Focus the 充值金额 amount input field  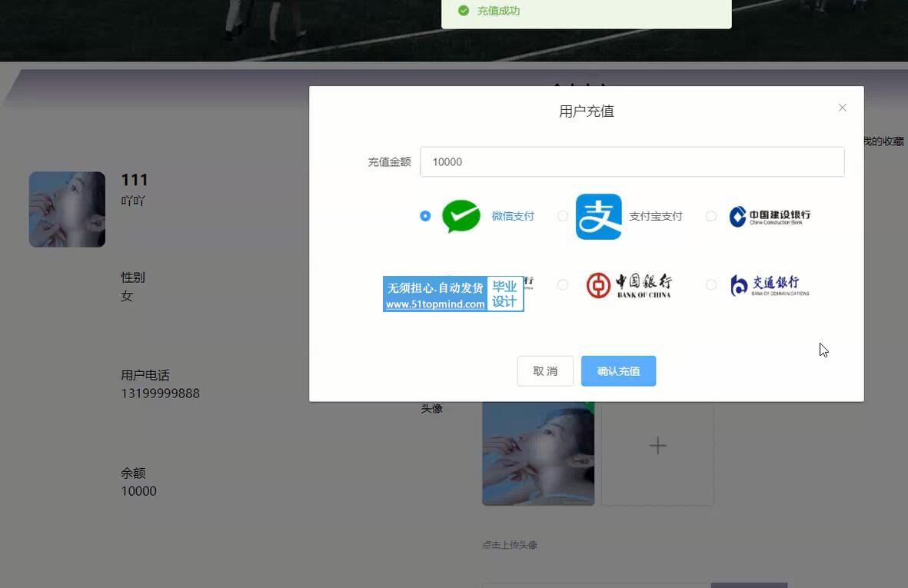pos(631,162)
